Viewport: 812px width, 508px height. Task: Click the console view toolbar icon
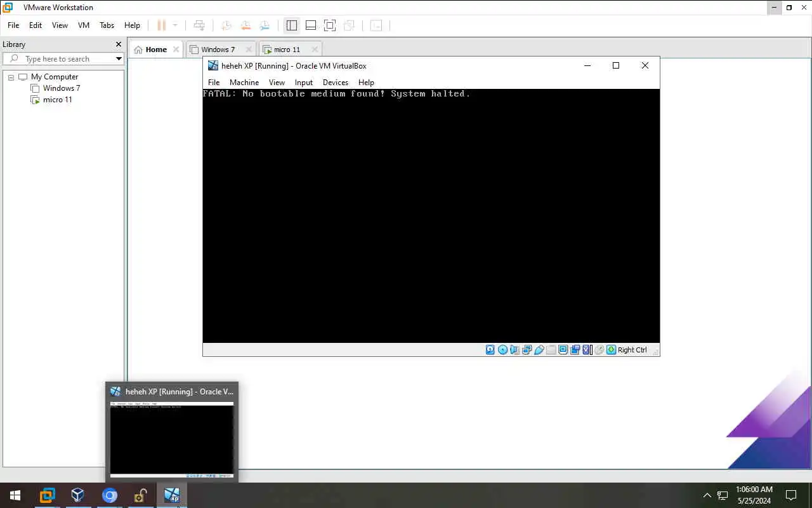coord(376,25)
